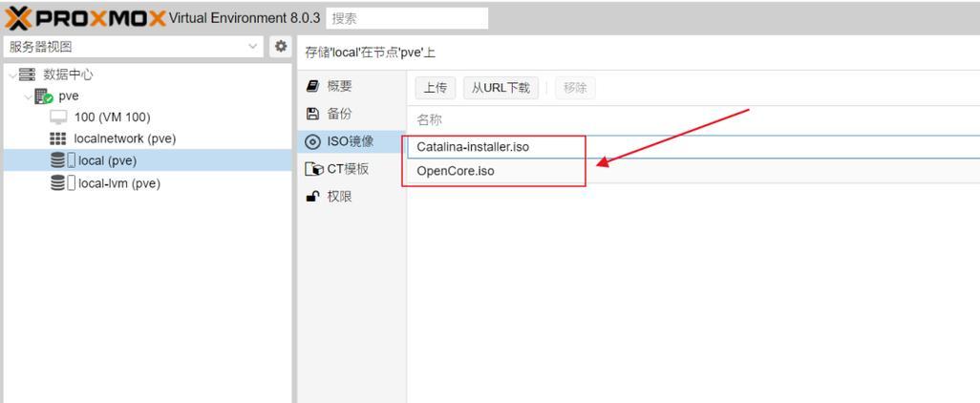Select local-lvm (pve) storage entry
This screenshot has height=403, width=980.
point(119,183)
